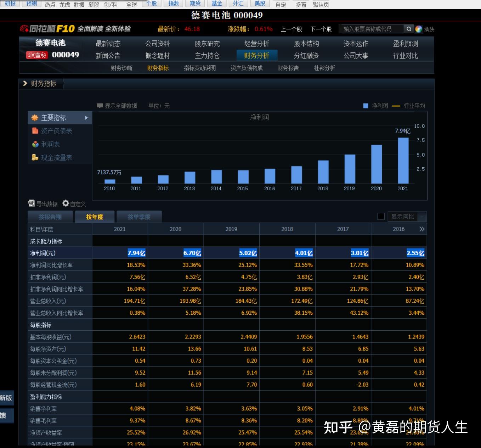Open the 财务分析 menu item
Image resolution: width=481 pixels, height=448 pixels.
(x=256, y=56)
